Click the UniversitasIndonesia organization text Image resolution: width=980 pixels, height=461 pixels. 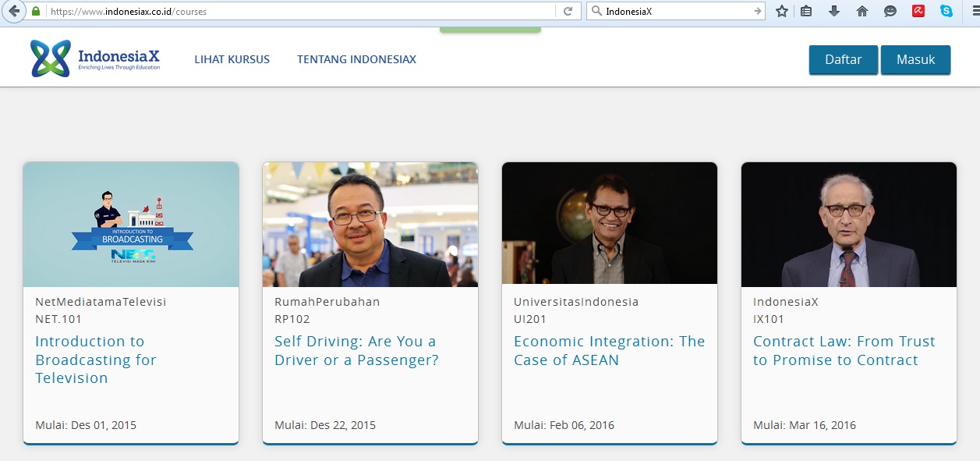click(576, 302)
